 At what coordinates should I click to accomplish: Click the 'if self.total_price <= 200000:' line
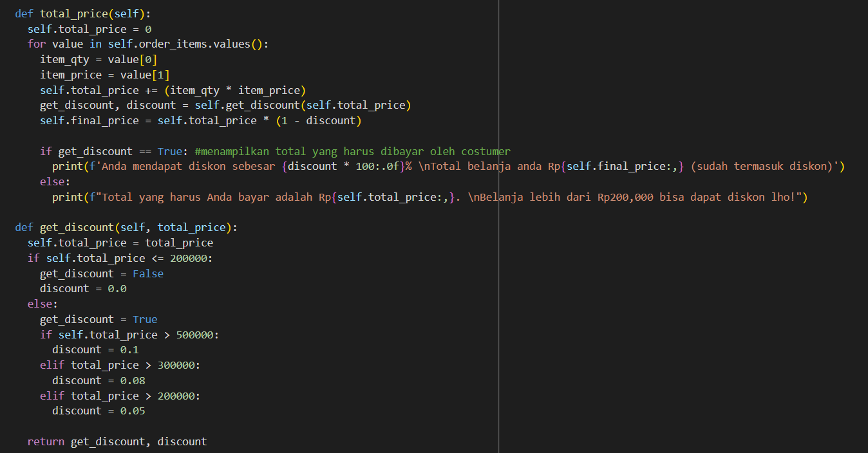click(120, 258)
